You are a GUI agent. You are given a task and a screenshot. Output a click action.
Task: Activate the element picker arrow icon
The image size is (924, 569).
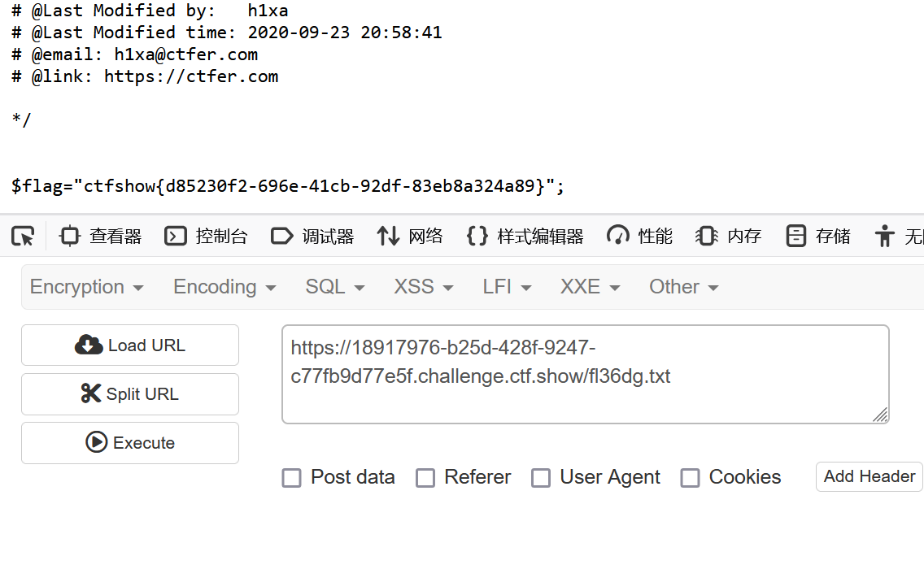click(x=23, y=237)
